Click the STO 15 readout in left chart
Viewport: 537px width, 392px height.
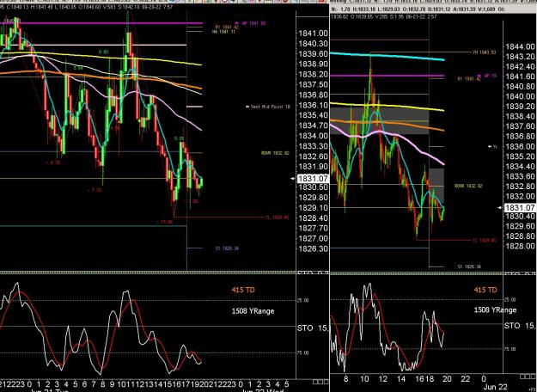click(x=313, y=328)
